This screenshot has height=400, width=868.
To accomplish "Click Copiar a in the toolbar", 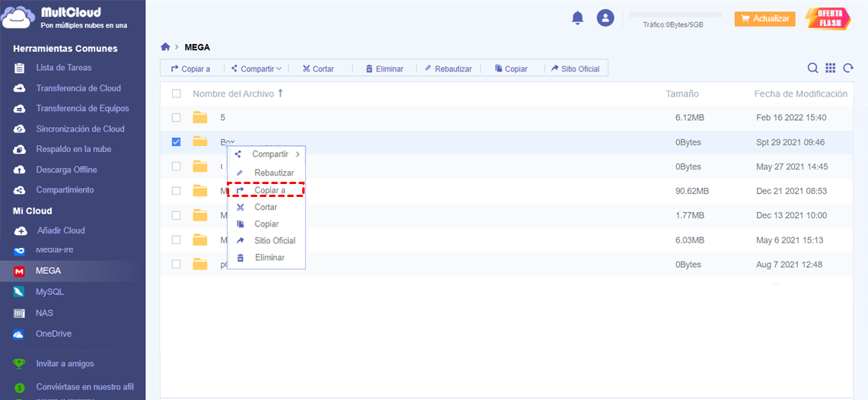I will 190,69.
